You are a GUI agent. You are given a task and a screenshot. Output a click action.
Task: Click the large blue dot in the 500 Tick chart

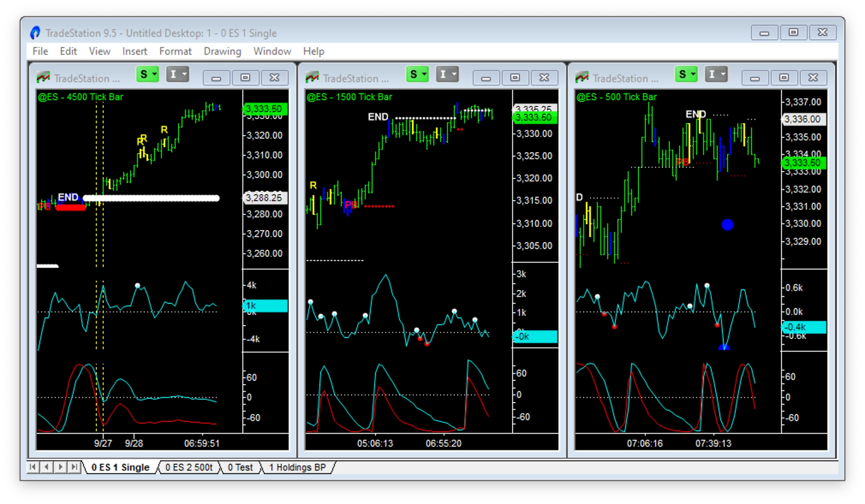pos(727,225)
